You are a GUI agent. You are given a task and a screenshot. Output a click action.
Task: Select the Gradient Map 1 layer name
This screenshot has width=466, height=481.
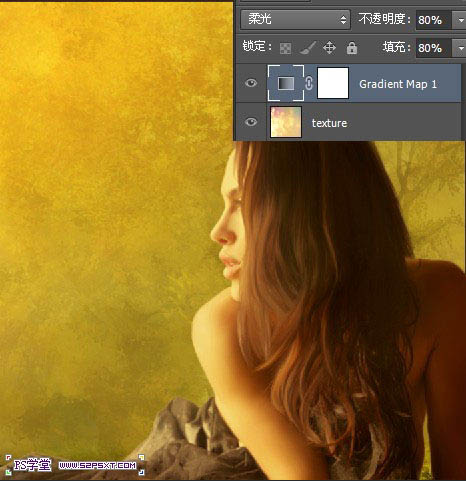(x=398, y=84)
